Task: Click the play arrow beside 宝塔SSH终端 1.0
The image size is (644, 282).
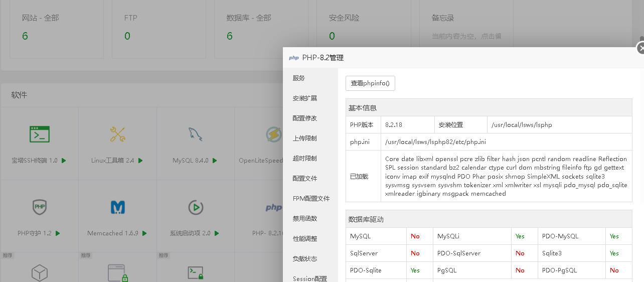Action: click(64, 161)
